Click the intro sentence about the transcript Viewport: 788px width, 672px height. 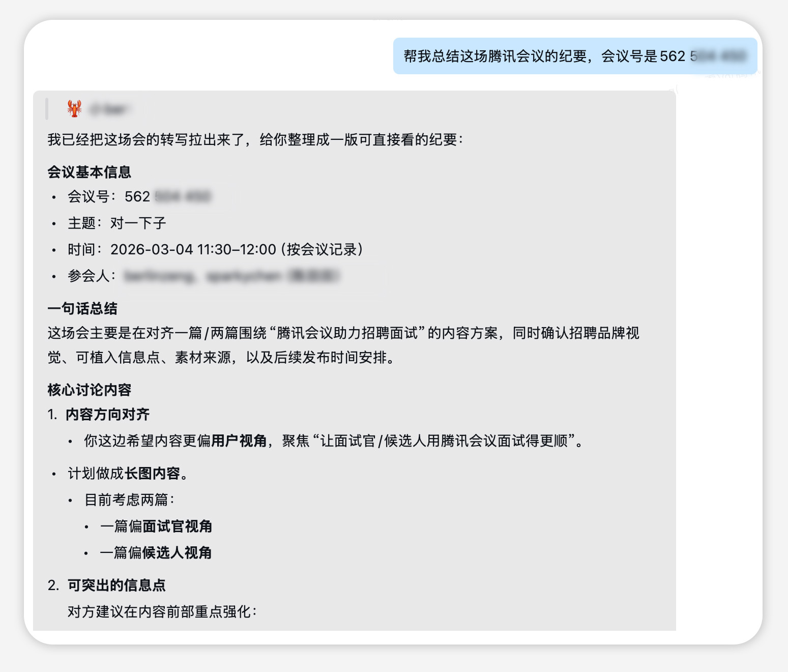[x=255, y=140]
